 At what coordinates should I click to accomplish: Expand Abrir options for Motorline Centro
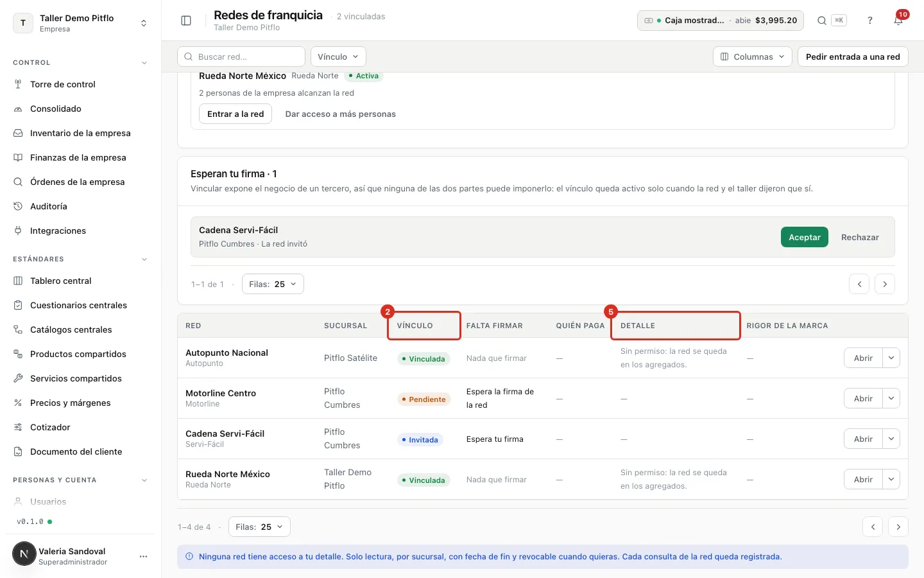point(891,398)
